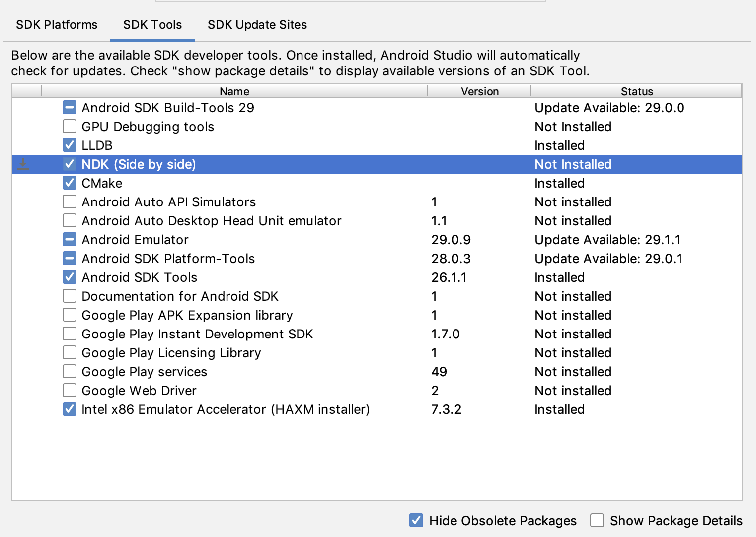
Task: Check Google Play APK Expansion library
Action: click(x=69, y=315)
